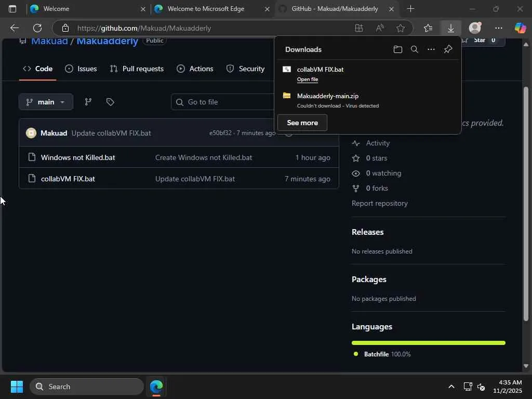Screen dimensions: 532x399
Task: Click the Batchfile 100.0% language link
Action: 382,354
